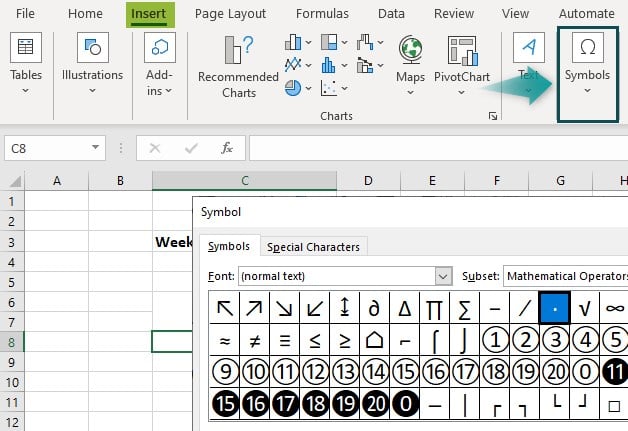Select the black circled 0 symbol
Viewport: 628px width, 431px height.
pyautogui.click(x=405, y=403)
